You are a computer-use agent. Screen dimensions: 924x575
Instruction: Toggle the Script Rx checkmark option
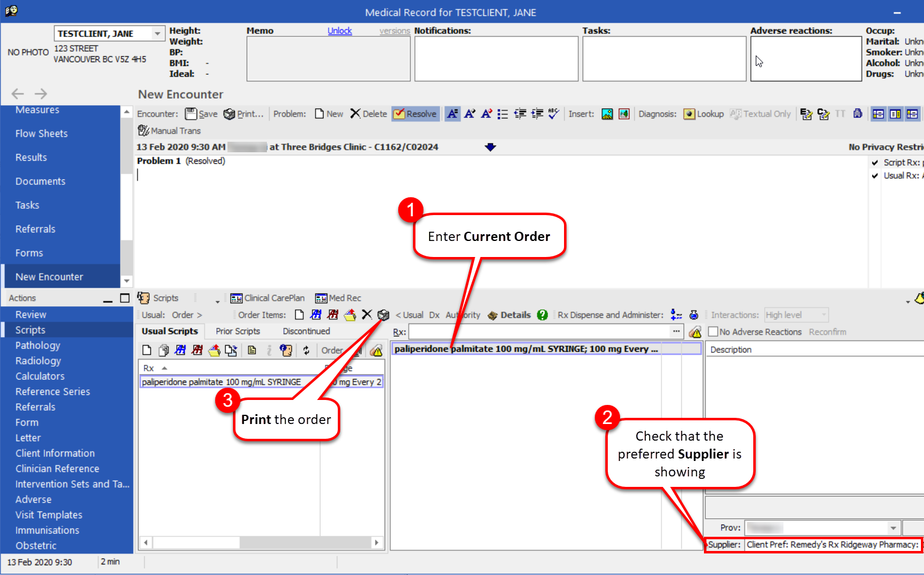coord(875,163)
